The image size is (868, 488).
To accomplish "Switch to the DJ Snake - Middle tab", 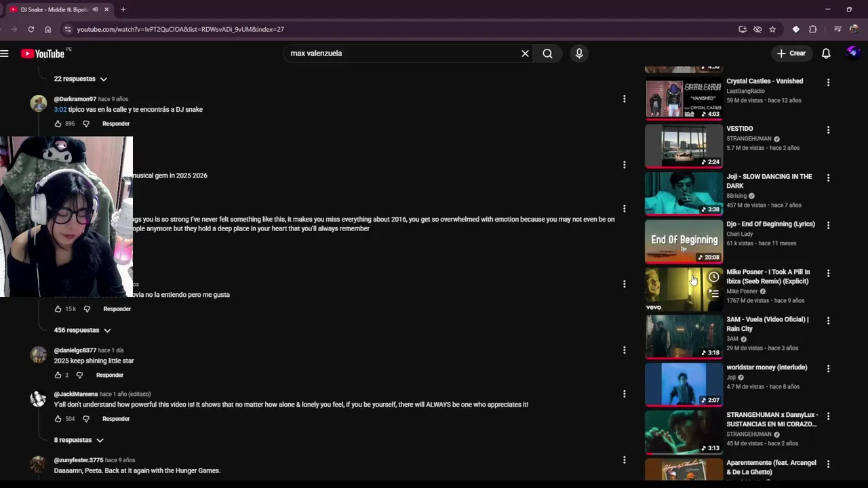I will click(54, 9).
